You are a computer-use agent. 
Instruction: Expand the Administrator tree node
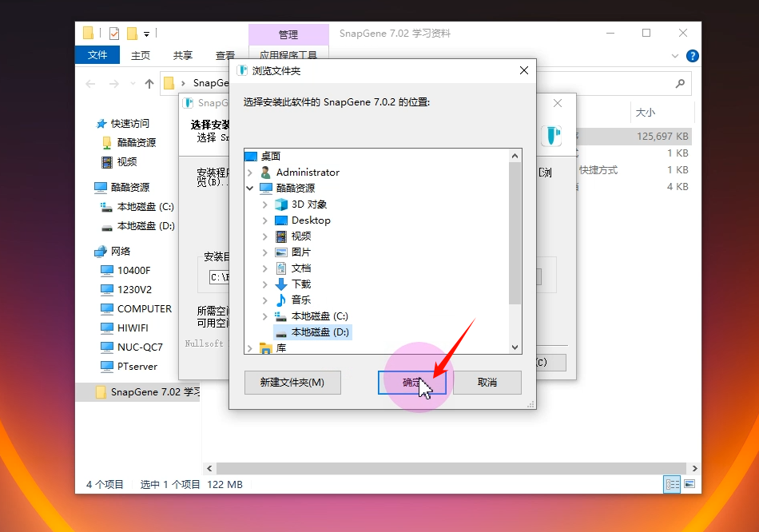tap(251, 173)
